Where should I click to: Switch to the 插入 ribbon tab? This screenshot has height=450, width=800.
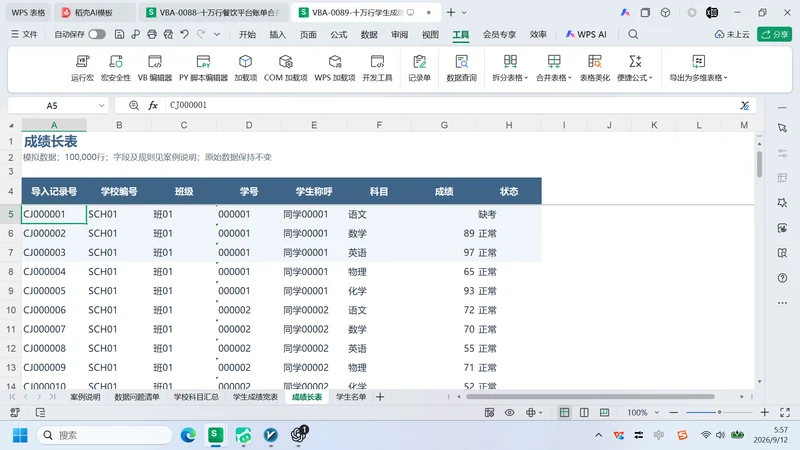(278, 34)
